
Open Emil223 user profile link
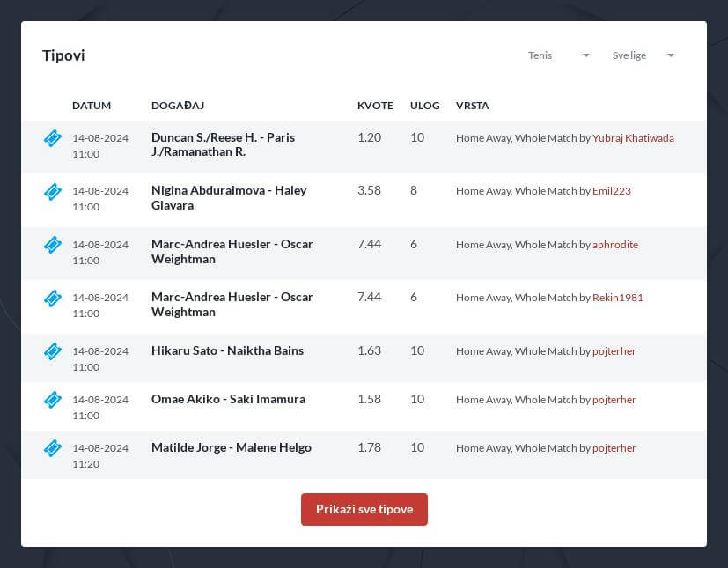612,191
